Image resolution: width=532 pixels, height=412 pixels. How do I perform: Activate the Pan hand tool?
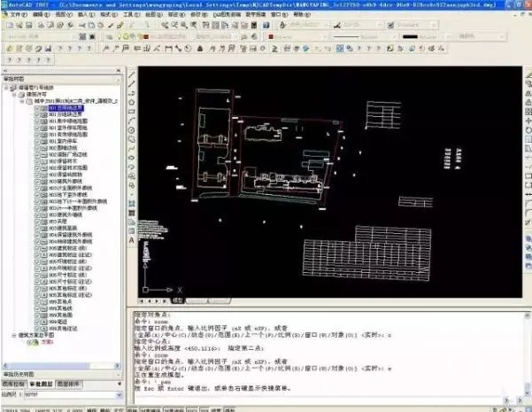point(165,25)
